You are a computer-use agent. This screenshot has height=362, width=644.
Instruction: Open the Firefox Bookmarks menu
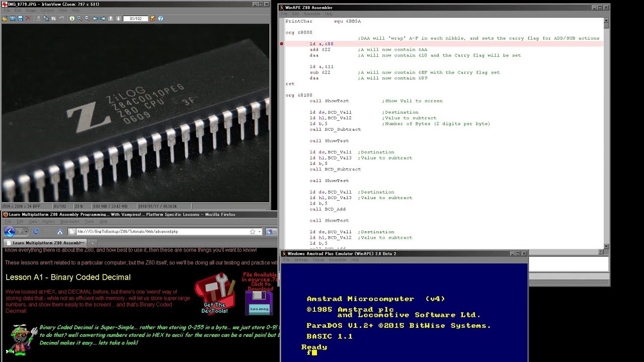[70, 222]
